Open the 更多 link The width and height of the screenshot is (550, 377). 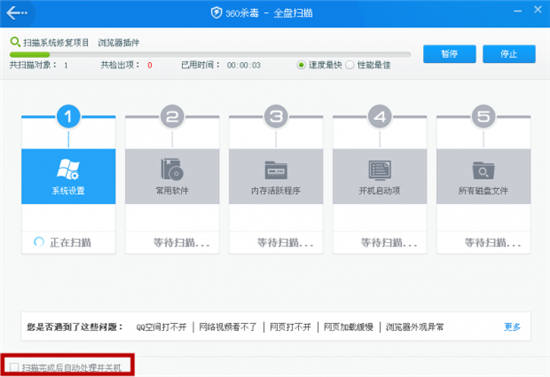tap(512, 327)
